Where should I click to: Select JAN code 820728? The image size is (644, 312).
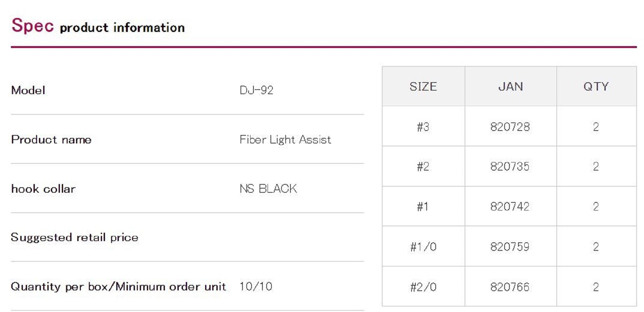[510, 127]
